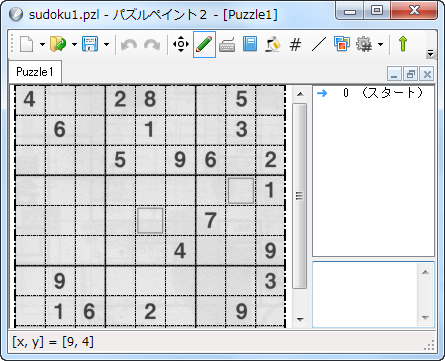445x361 pixels.
Task: Click the toolbar drag grip handle
Action: pyautogui.click(x=12, y=44)
